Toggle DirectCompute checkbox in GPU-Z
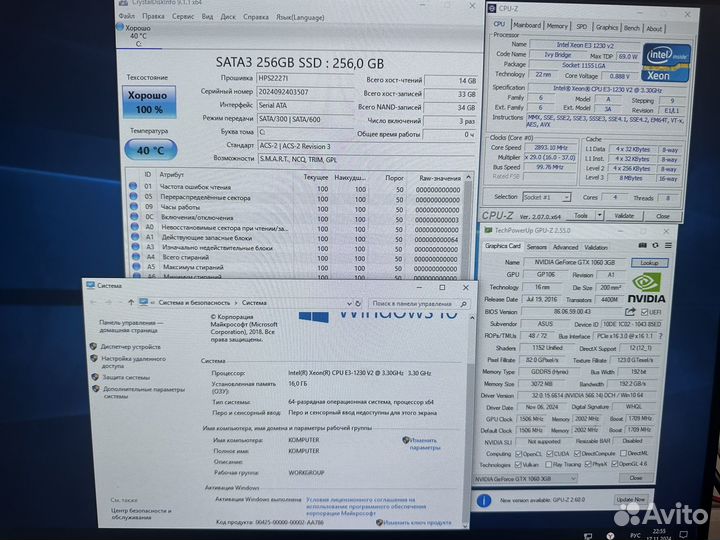This screenshot has height=540, width=720. pyautogui.click(x=577, y=454)
